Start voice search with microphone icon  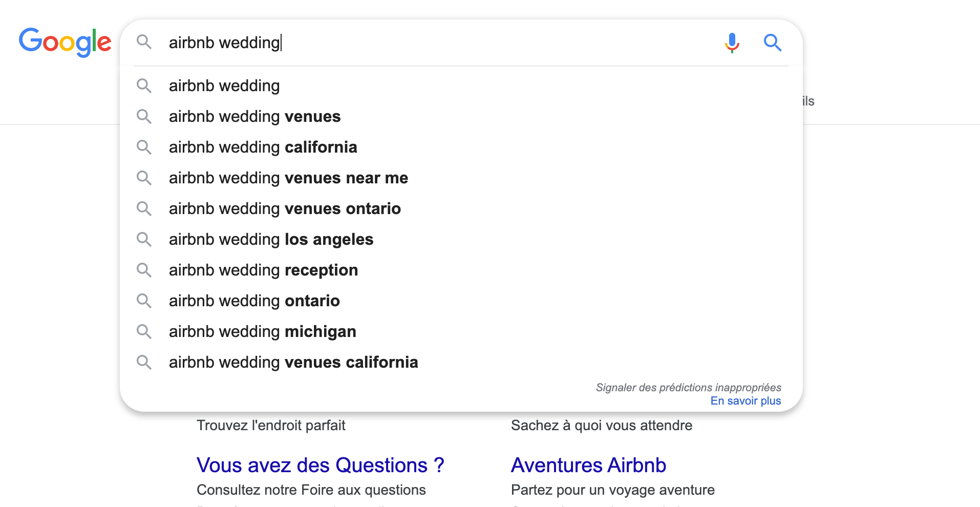click(x=732, y=43)
